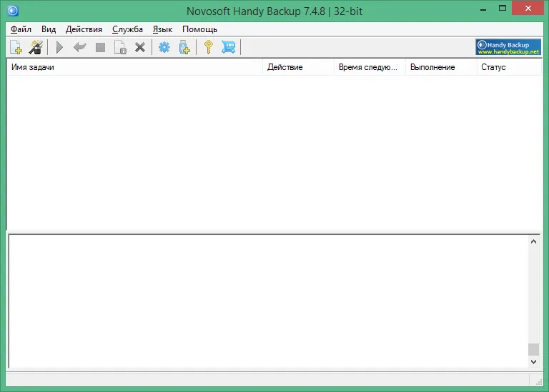Screen dimensions: 549x392
Task: Click log panel scroll-up arrow
Action: tap(533, 241)
